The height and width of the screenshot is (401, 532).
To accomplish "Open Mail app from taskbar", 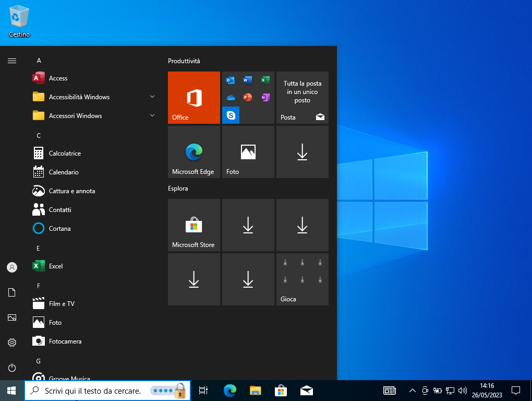I will tap(307, 391).
